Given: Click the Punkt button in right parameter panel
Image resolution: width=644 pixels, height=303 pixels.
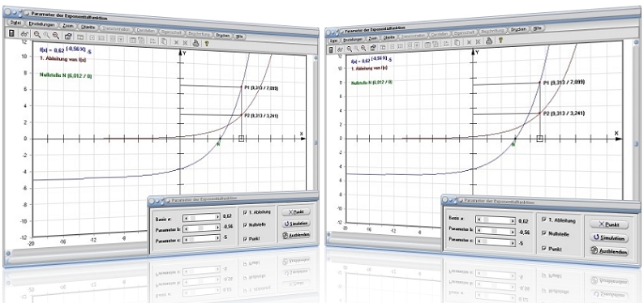Looking at the screenshot, I should click(609, 224).
